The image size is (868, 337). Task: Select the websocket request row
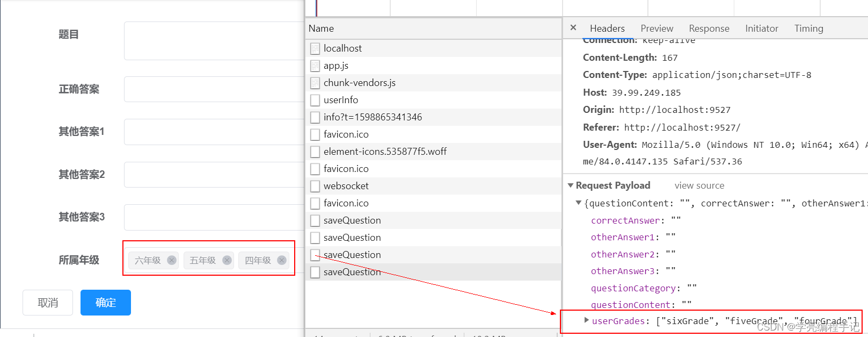[434, 186]
